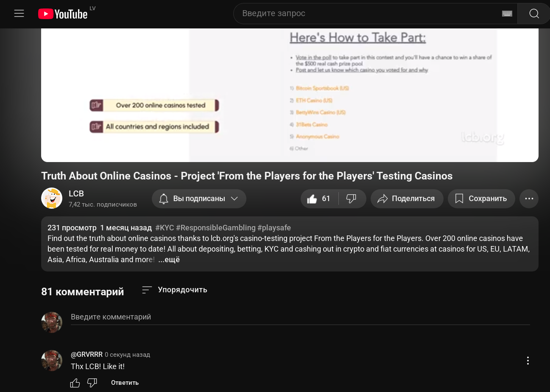This screenshot has height=392, width=550.
Task: Click the YouTube logo home link
Action: tap(63, 14)
